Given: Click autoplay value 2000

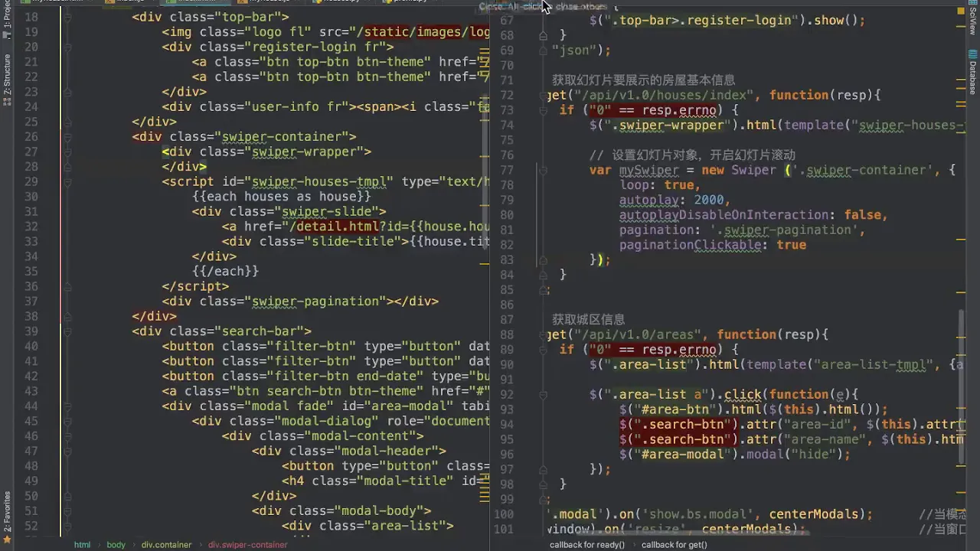Looking at the screenshot, I should point(709,201).
